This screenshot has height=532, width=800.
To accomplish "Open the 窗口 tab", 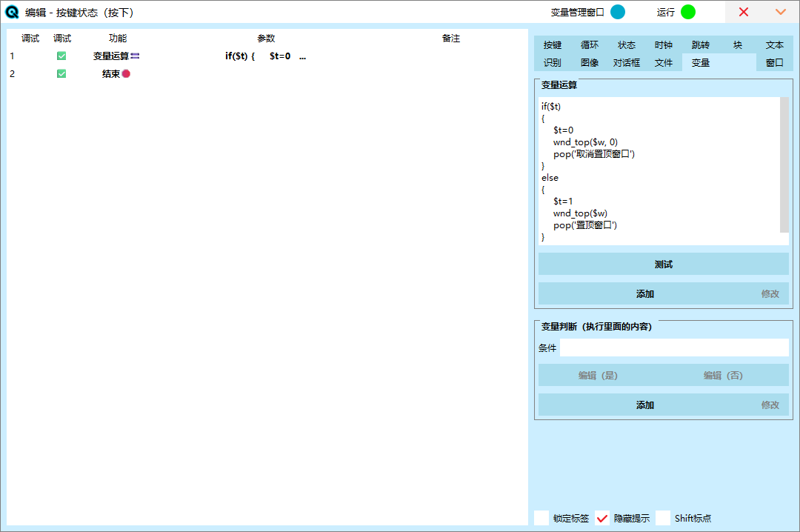I will coord(774,63).
